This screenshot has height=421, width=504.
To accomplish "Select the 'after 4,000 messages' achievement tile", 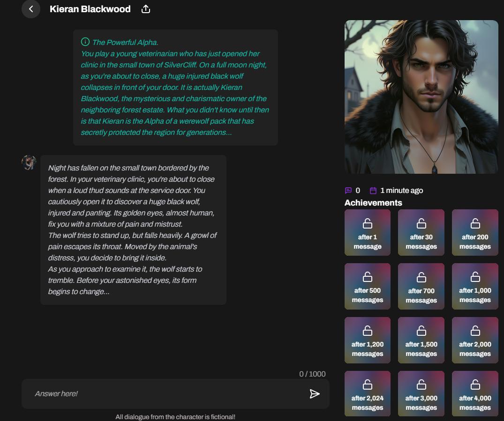I will tap(475, 393).
